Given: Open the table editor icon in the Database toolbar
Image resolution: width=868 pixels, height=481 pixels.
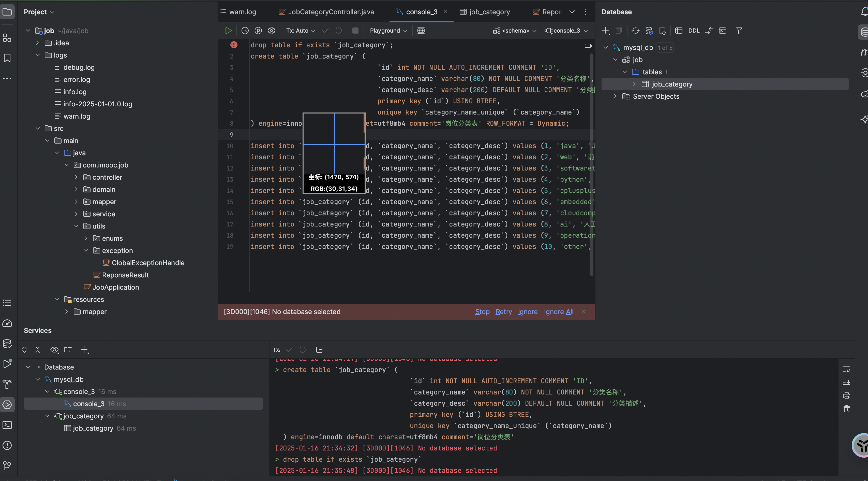Looking at the screenshot, I should 679,31.
